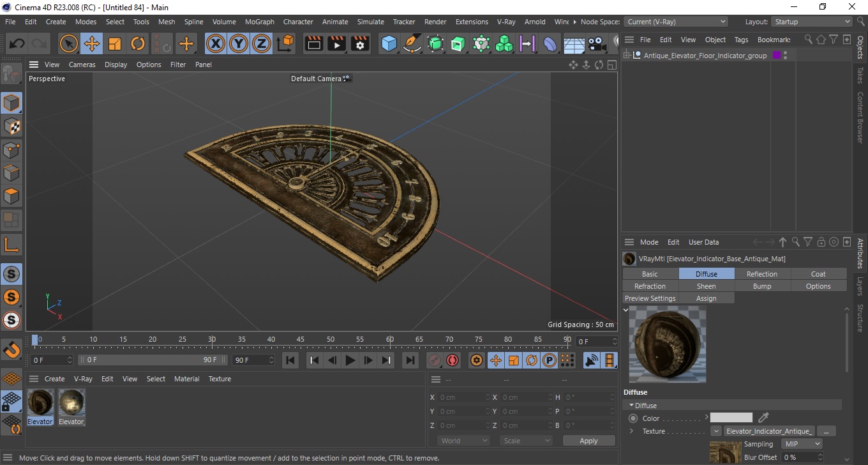Screen dimensions: 868x465
Task: Add a Camera object
Action: coord(597,44)
